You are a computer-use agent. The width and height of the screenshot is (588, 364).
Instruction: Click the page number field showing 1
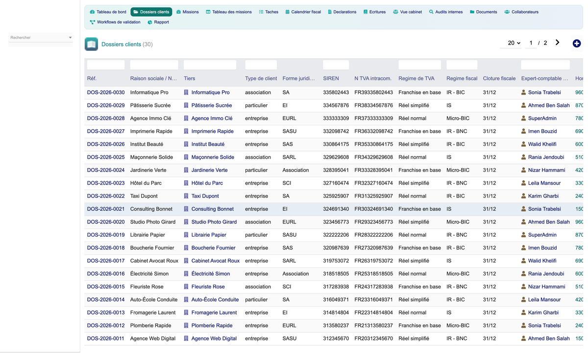(x=531, y=43)
